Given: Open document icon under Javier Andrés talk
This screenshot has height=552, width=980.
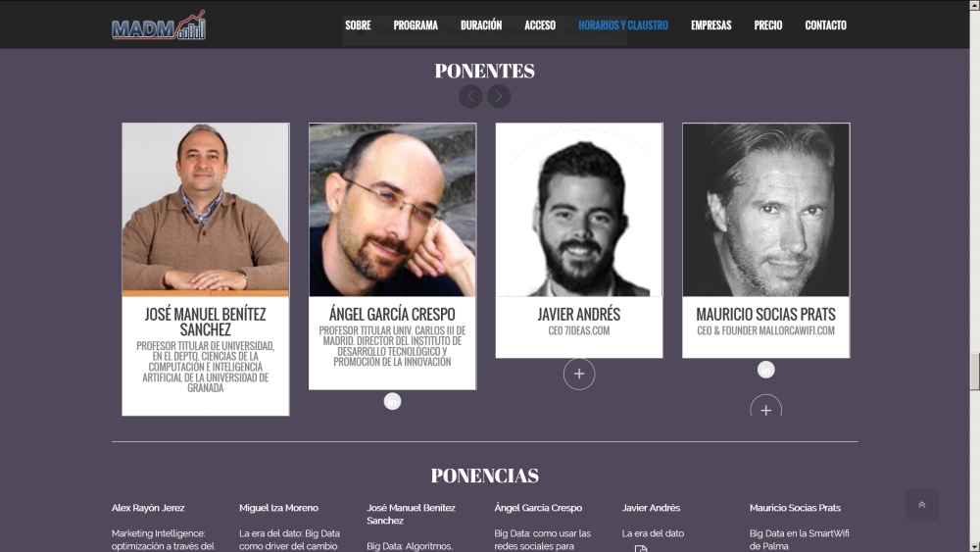Looking at the screenshot, I should pos(641,548).
